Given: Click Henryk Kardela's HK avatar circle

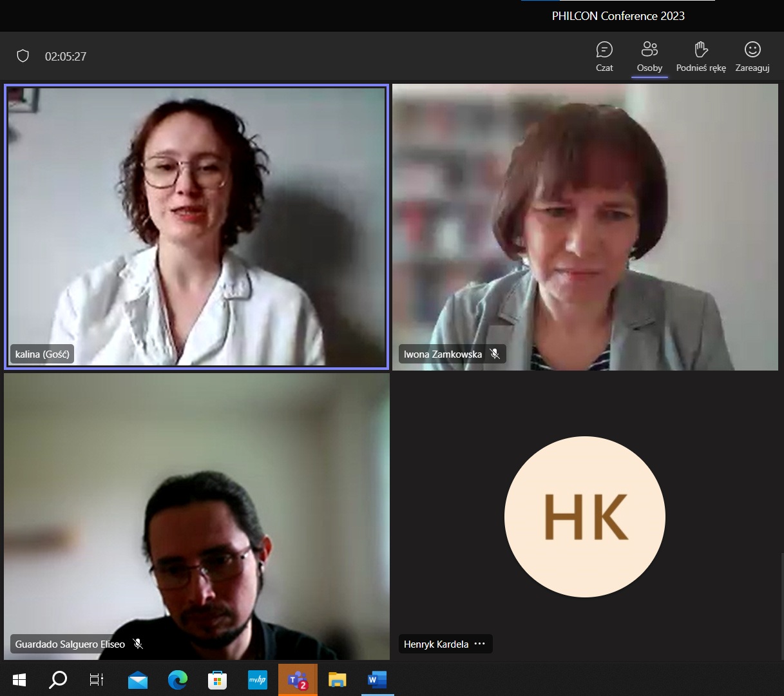Looking at the screenshot, I should pos(584,517).
